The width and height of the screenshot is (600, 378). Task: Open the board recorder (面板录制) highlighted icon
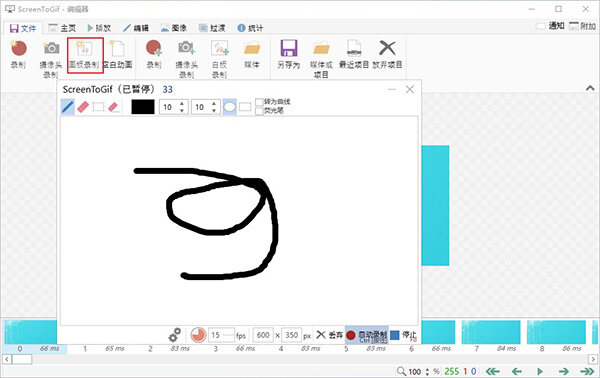coord(85,55)
